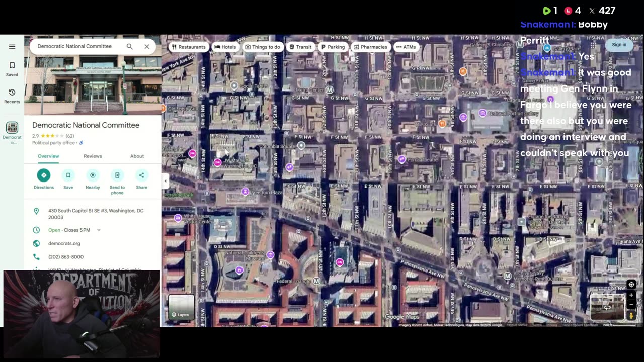
Task: Click the White House Visitor Center pin
Action: coord(178,218)
